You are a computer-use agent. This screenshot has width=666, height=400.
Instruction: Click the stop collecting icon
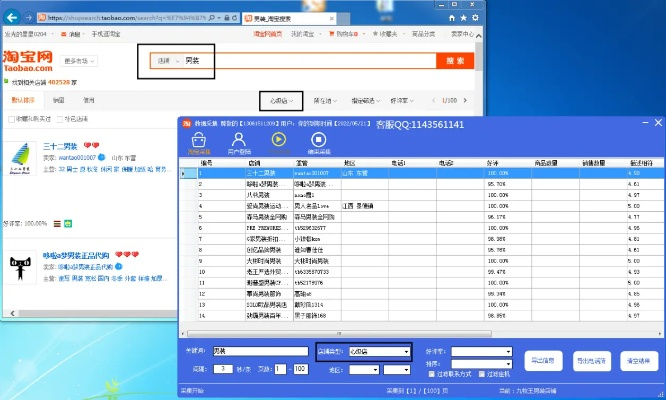click(318, 141)
